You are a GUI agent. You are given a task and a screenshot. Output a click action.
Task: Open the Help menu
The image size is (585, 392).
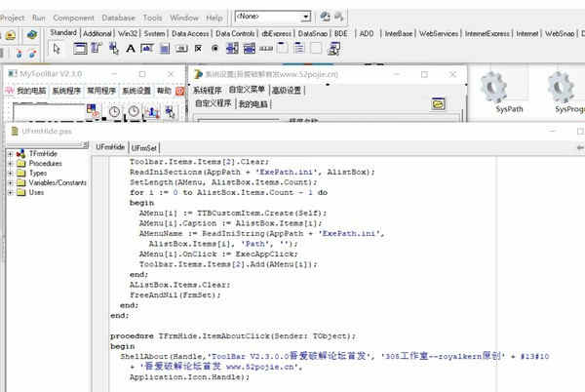tap(214, 18)
